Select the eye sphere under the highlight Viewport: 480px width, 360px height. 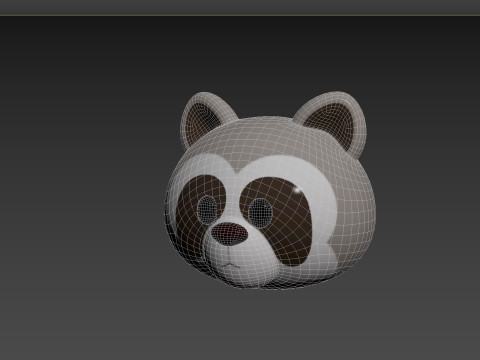[261, 213]
